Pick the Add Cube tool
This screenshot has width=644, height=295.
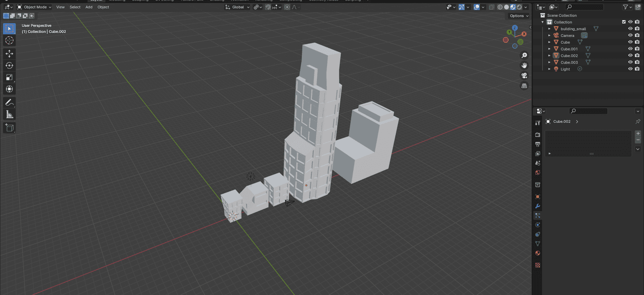pos(9,128)
